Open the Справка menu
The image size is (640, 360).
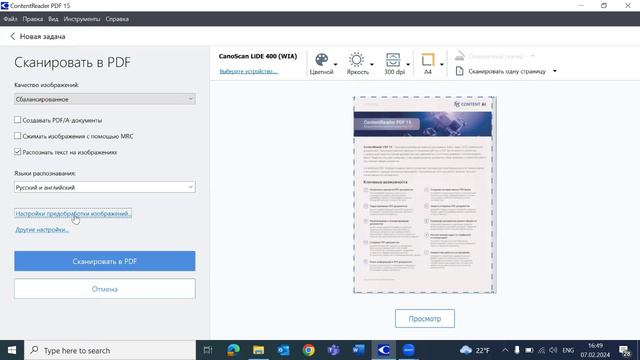click(x=117, y=19)
